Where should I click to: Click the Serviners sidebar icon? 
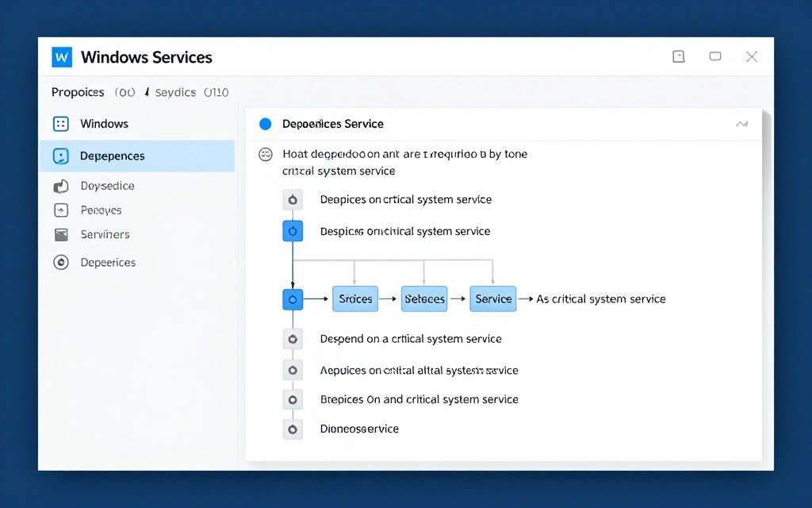click(x=59, y=234)
